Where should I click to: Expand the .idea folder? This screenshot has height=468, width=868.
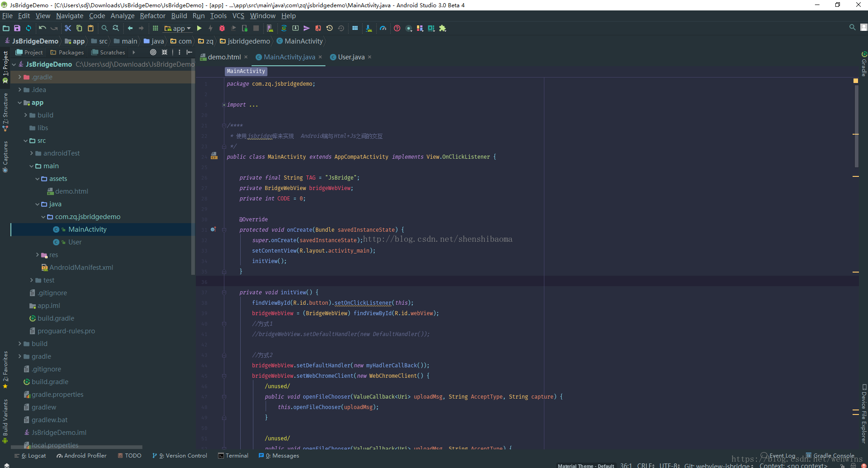click(x=20, y=90)
